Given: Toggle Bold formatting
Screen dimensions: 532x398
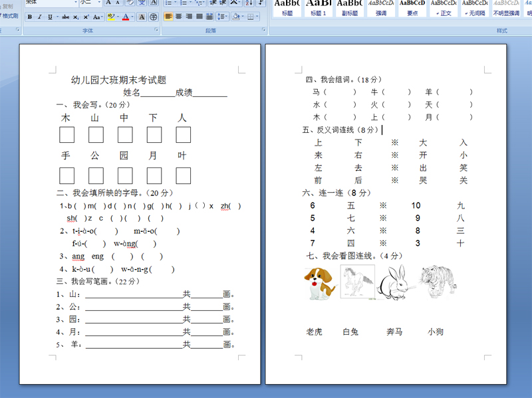Looking at the screenshot, I should click(x=30, y=17).
